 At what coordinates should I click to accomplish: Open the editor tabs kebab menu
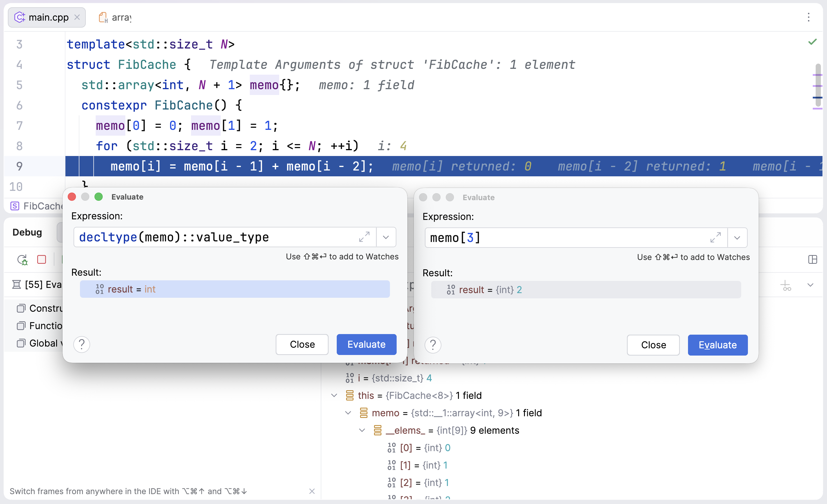click(x=808, y=17)
